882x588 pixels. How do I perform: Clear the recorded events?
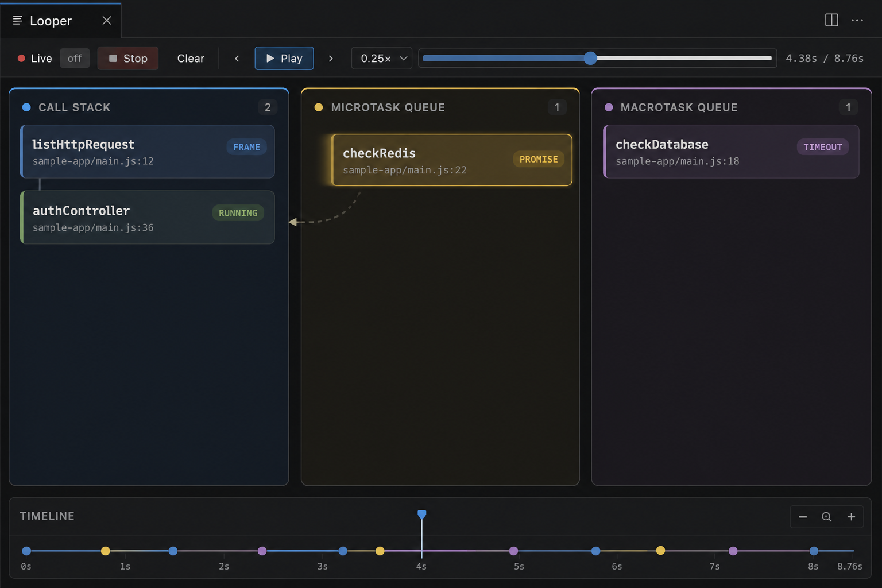[x=191, y=58]
